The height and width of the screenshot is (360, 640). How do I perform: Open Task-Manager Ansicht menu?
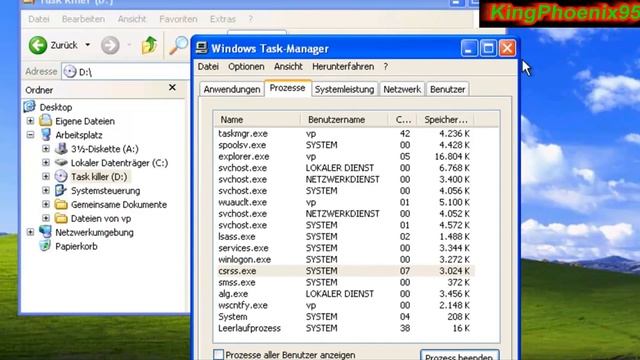[x=288, y=67]
